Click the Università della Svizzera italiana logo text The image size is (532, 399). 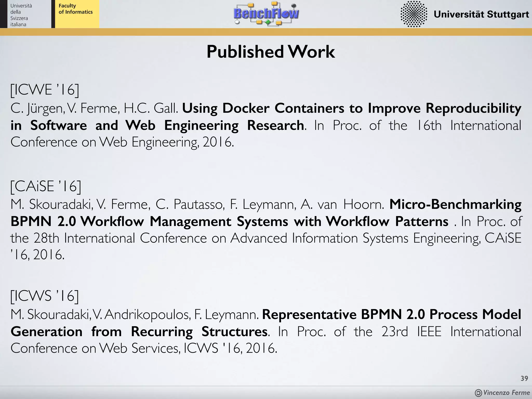[21, 15]
